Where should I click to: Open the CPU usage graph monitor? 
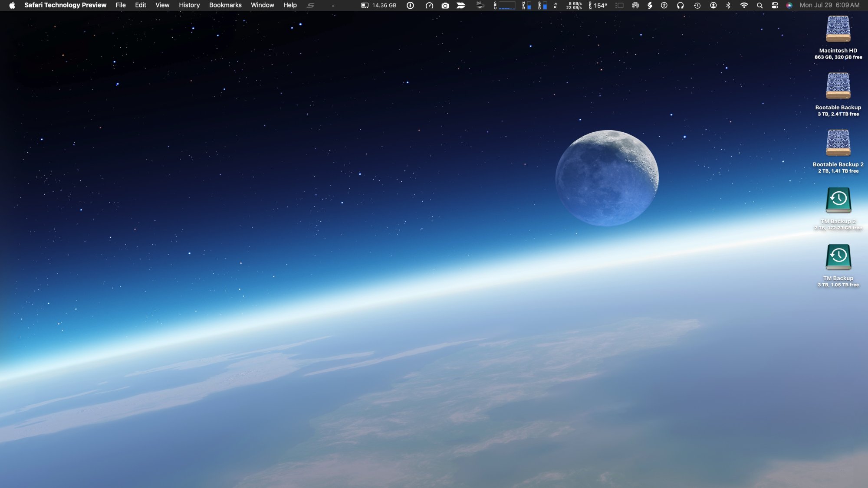(505, 6)
